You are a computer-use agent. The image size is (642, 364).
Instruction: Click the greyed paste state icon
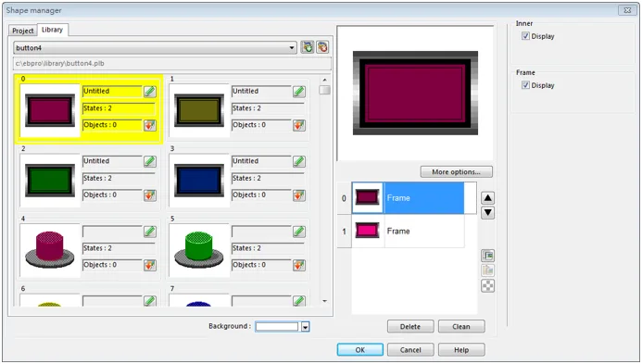click(487, 270)
